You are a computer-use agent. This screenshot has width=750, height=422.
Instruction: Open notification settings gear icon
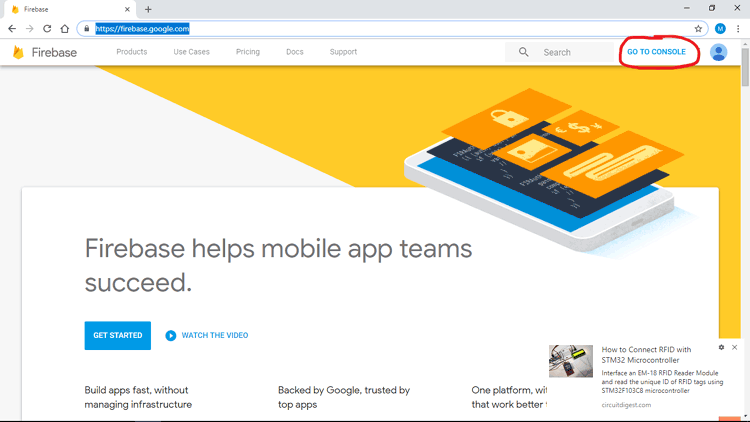click(x=721, y=347)
